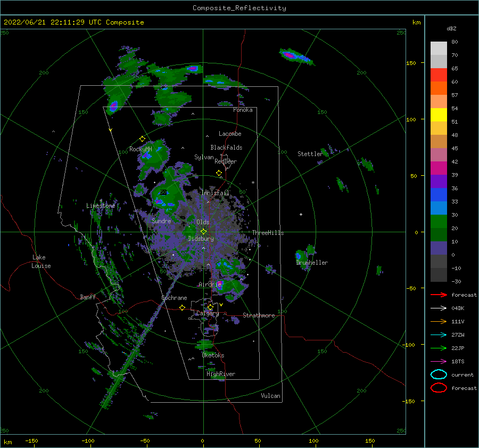The height and width of the screenshot is (448, 479).
Task: Click the Didsbury city label
Action: point(201,239)
